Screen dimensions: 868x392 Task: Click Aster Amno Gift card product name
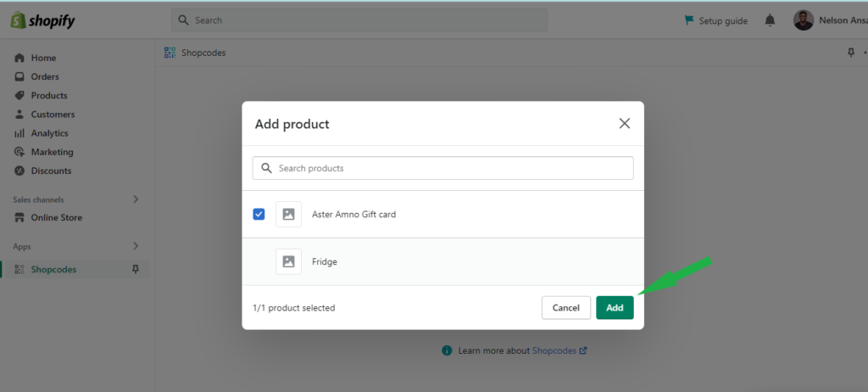[x=353, y=215]
